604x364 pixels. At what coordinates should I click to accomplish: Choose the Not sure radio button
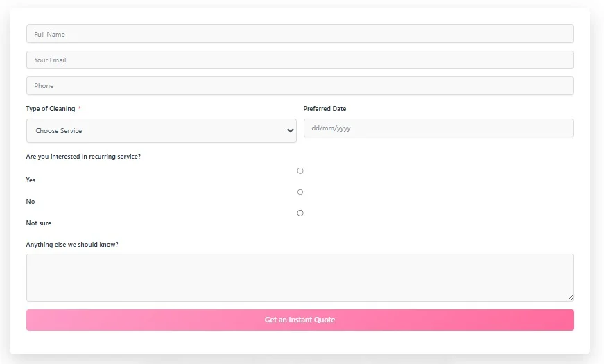coord(300,213)
